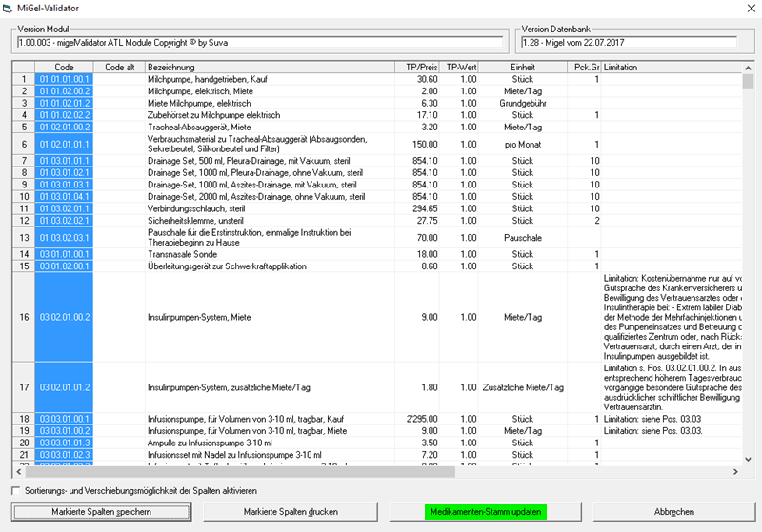Click the Code alt column header
This screenshot has height=532, width=762.
119,67
